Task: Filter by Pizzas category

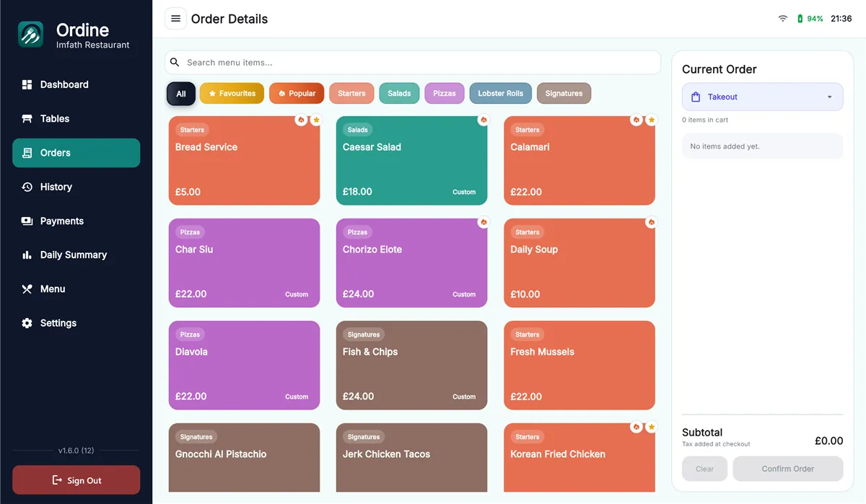Action: pos(445,94)
